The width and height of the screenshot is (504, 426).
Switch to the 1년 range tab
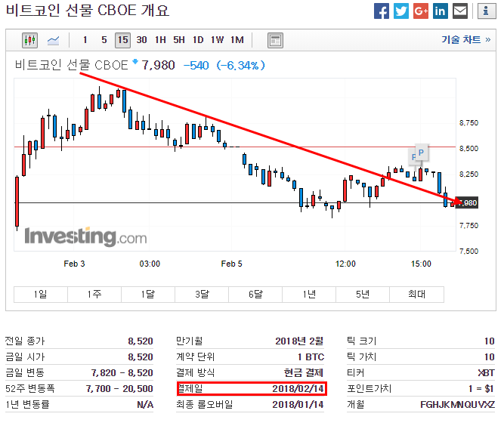pyautogui.click(x=308, y=294)
